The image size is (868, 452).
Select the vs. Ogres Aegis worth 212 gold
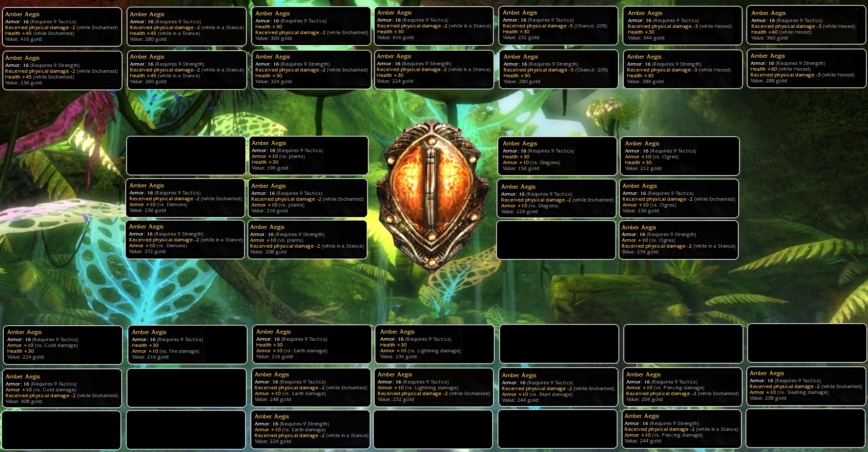[680, 156]
